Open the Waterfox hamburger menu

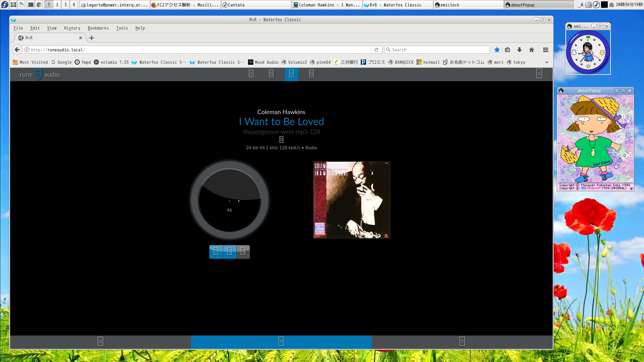545,50
